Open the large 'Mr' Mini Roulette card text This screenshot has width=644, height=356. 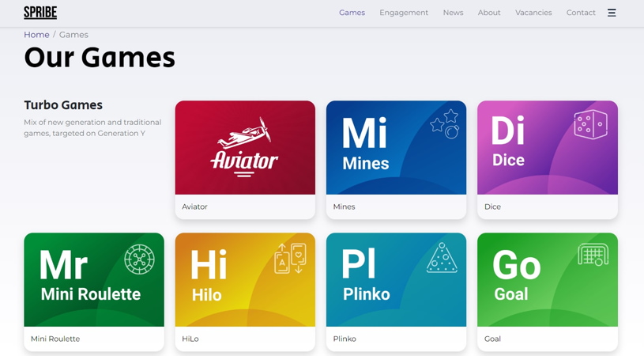coord(63,265)
